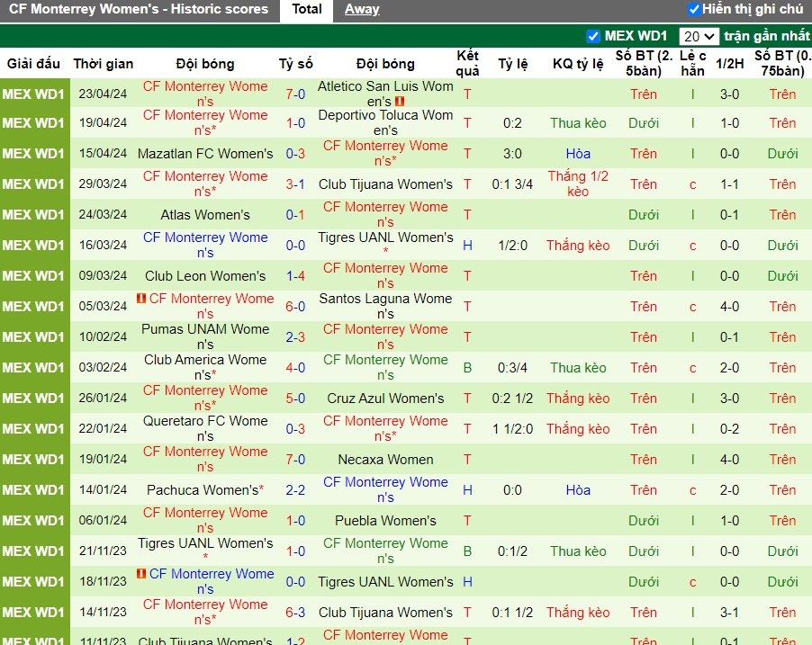Open the 3-1 score against Club Tijuana
This screenshot has width=812, height=645.
coord(295,184)
